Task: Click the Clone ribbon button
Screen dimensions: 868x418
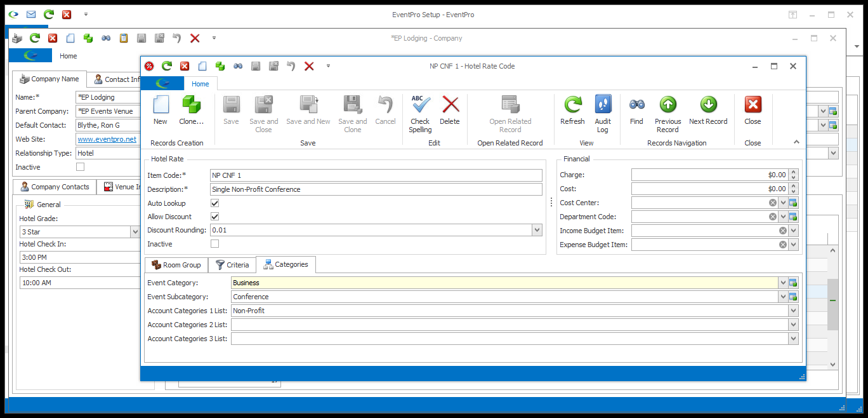Action: pos(192,111)
